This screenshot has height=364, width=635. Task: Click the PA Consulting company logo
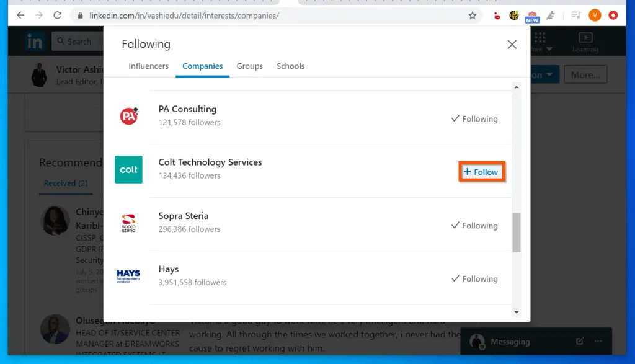tap(128, 115)
